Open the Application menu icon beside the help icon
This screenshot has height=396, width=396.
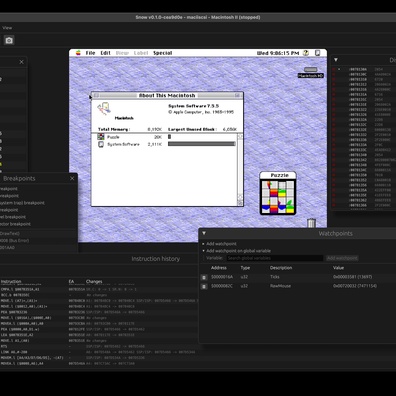[318, 53]
